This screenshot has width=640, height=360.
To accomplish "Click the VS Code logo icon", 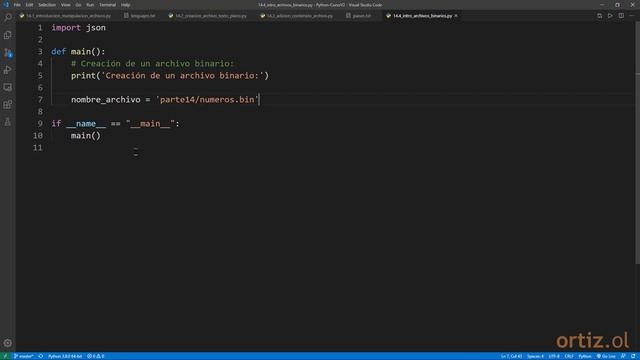I will click(x=6, y=5).
